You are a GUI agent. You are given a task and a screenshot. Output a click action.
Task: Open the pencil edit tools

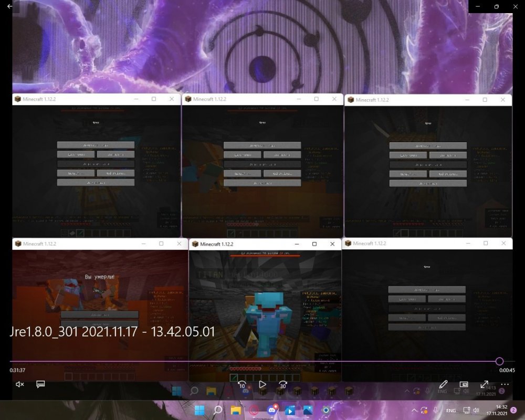pos(443,384)
